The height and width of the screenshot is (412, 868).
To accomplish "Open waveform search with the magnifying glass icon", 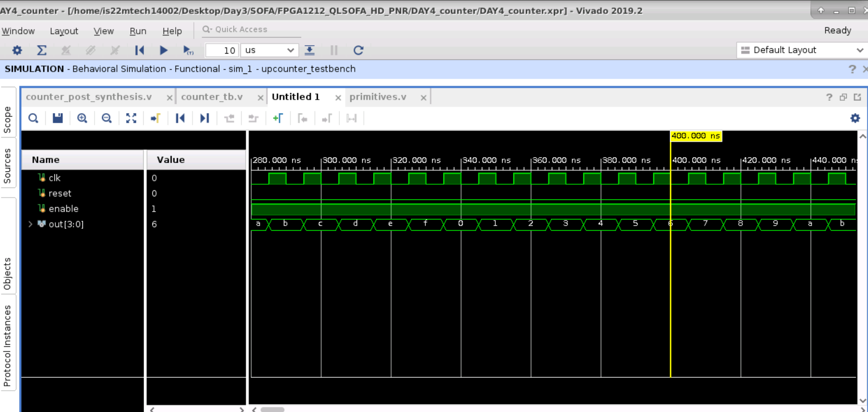I will point(33,118).
